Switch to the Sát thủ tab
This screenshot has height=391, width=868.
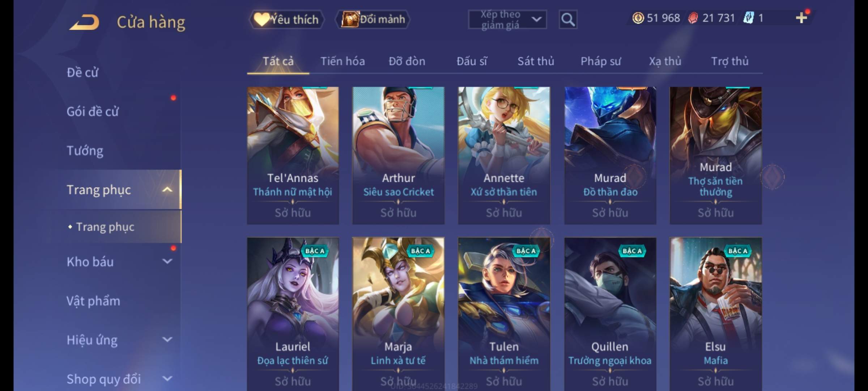536,61
